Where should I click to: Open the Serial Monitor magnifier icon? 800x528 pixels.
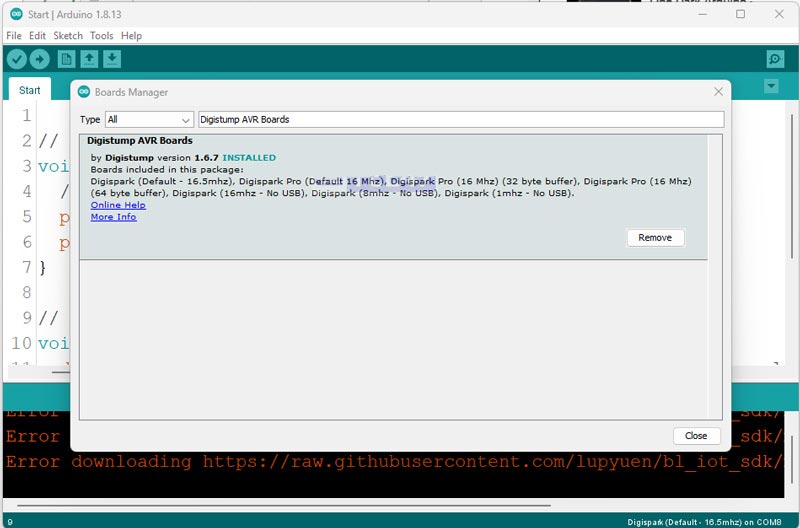tap(775, 59)
